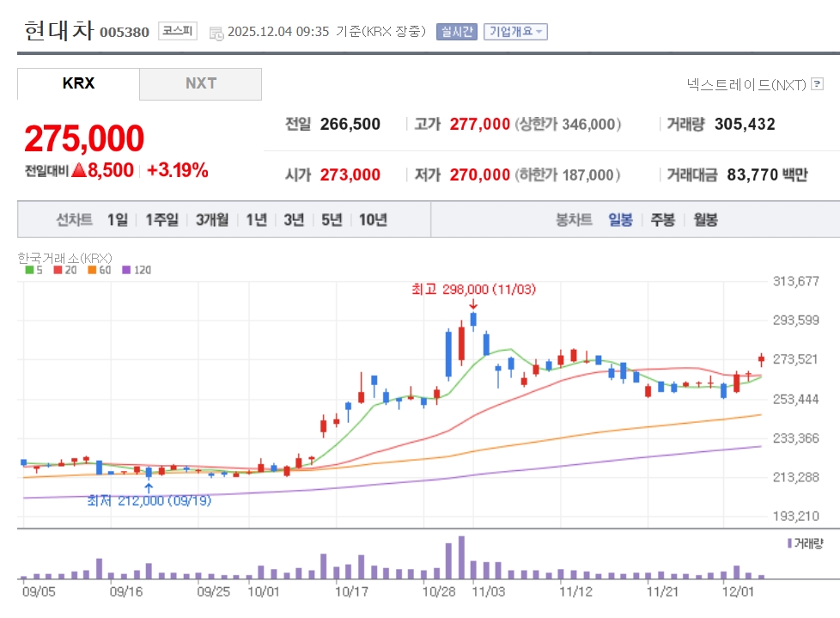Image resolution: width=840 pixels, height=618 pixels.
Task: Click the NXT help question mark icon
Action: (x=817, y=84)
